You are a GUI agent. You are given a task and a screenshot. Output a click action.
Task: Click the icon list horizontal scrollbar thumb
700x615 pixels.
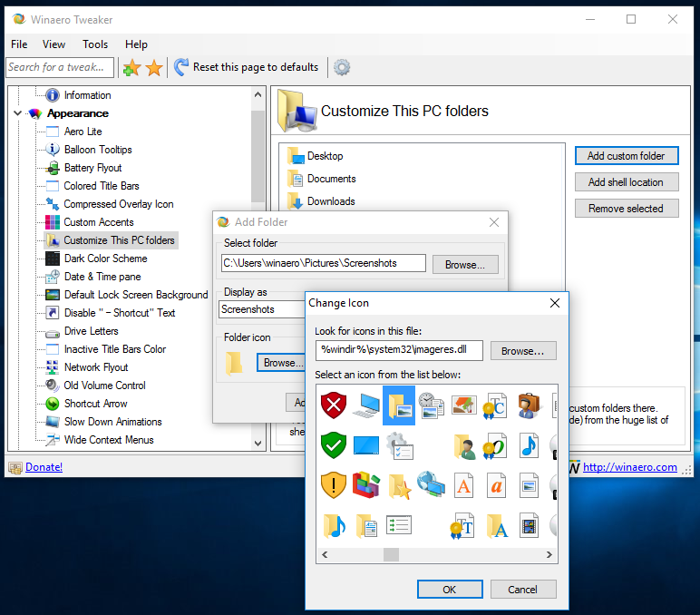pos(391,554)
